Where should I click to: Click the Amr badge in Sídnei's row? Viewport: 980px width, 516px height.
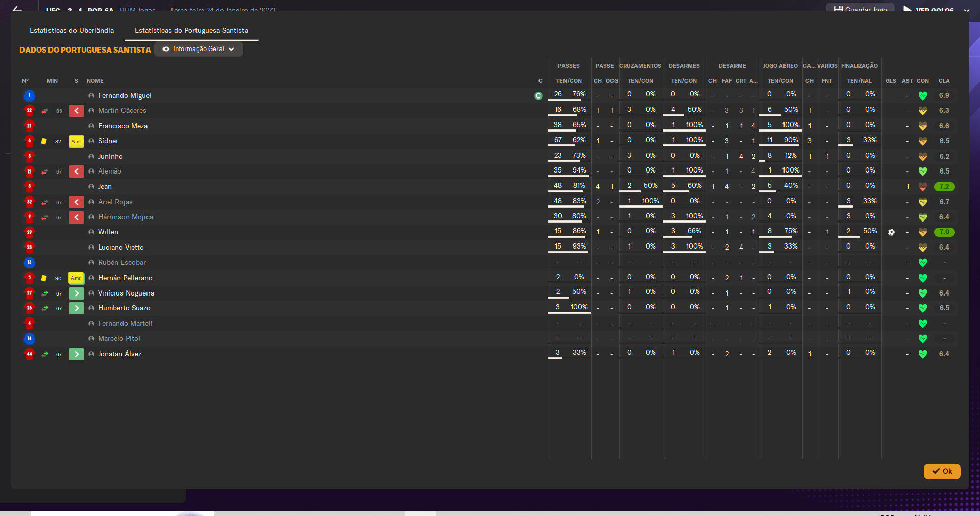click(x=77, y=141)
